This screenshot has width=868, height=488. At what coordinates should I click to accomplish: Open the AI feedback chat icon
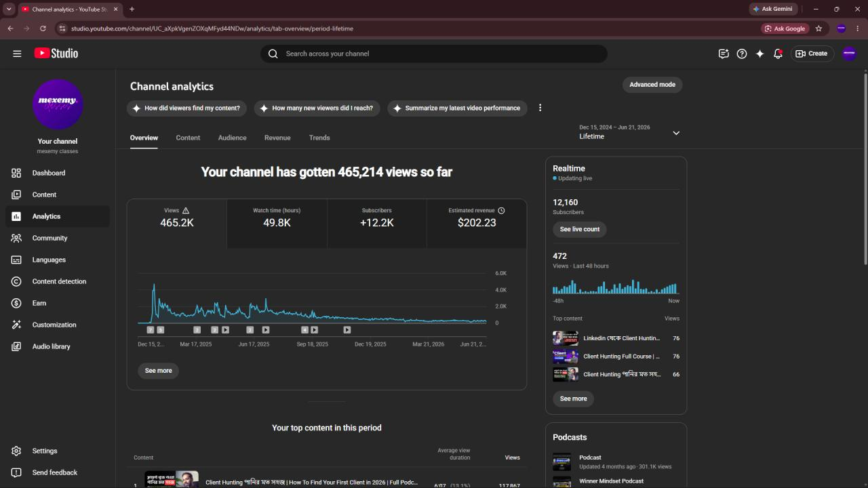click(724, 54)
